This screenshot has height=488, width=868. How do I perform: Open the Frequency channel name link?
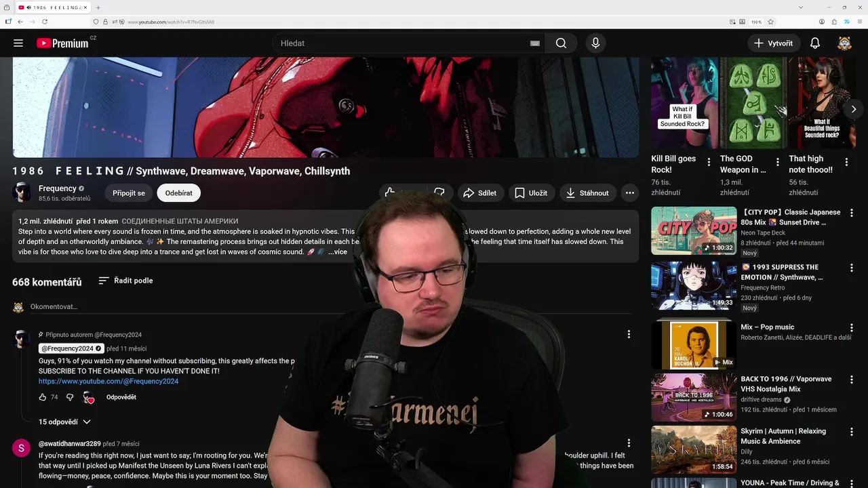58,188
